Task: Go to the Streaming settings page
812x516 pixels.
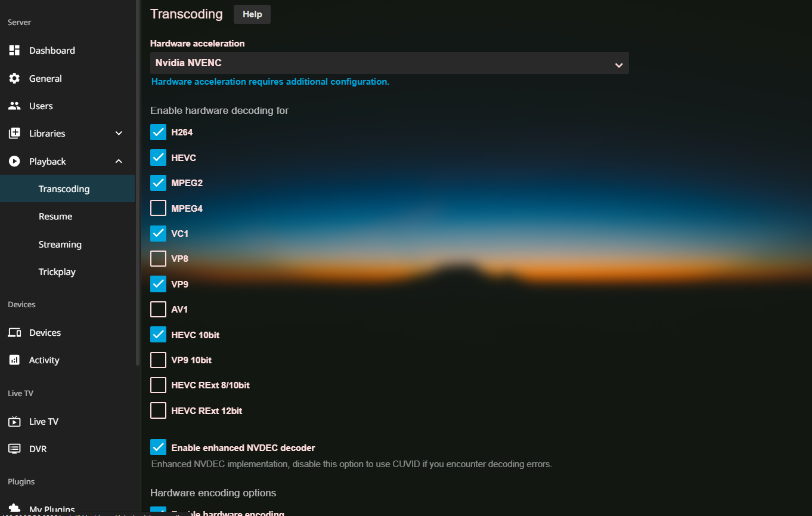Action: (x=60, y=245)
